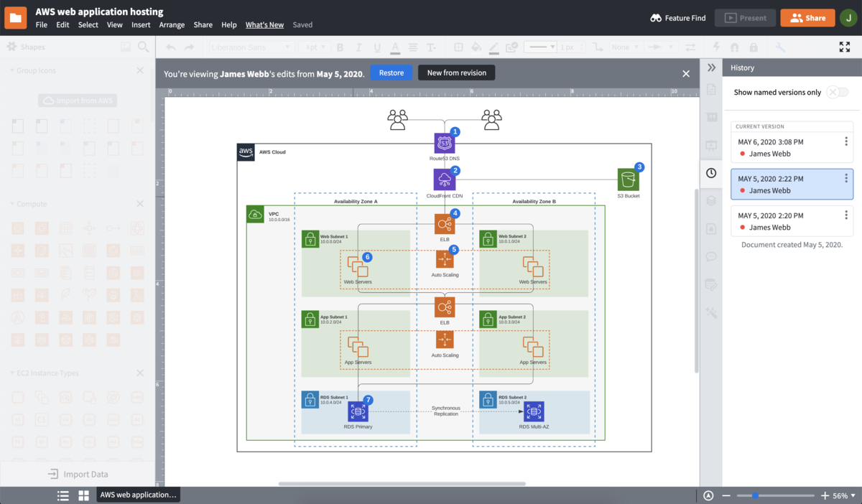Viewport: 862px width, 504px height.
Task: Open the Comments speech bubble icon
Action: click(x=711, y=256)
